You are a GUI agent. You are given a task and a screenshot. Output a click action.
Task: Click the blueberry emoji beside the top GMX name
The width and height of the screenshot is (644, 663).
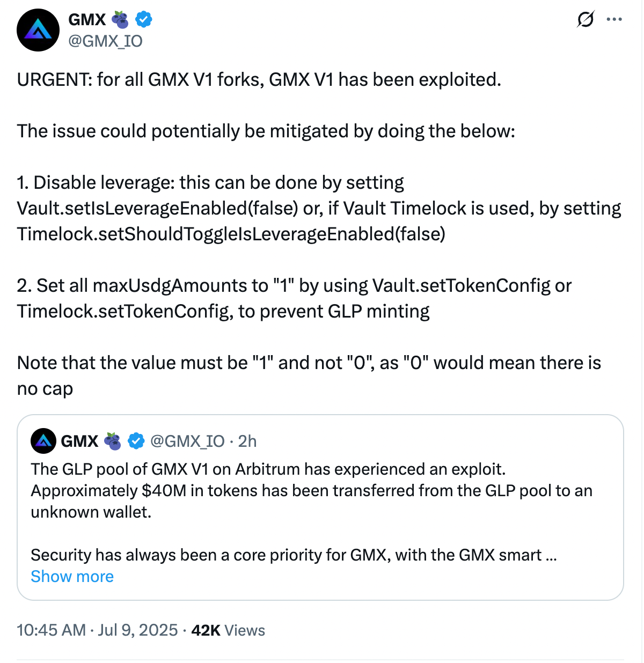click(x=120, y=20)
